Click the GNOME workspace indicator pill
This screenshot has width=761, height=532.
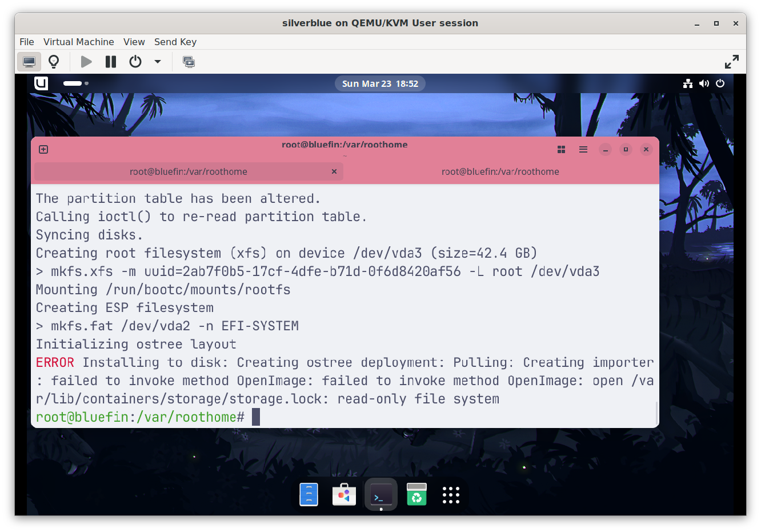pyautogui.click(x=75, y=83)
